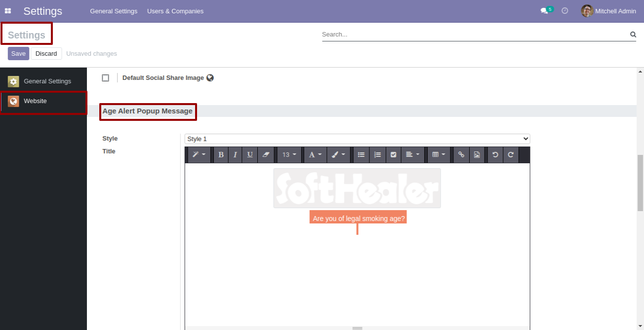The image size is (644, 330).
Task: Open the font size 13 dropdown
Action: [289, 155]
